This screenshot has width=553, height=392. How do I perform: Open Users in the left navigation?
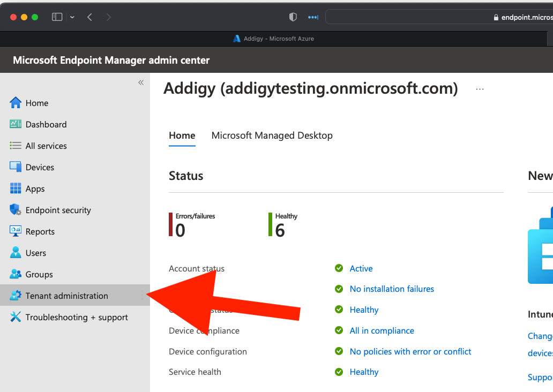point(35,253)
